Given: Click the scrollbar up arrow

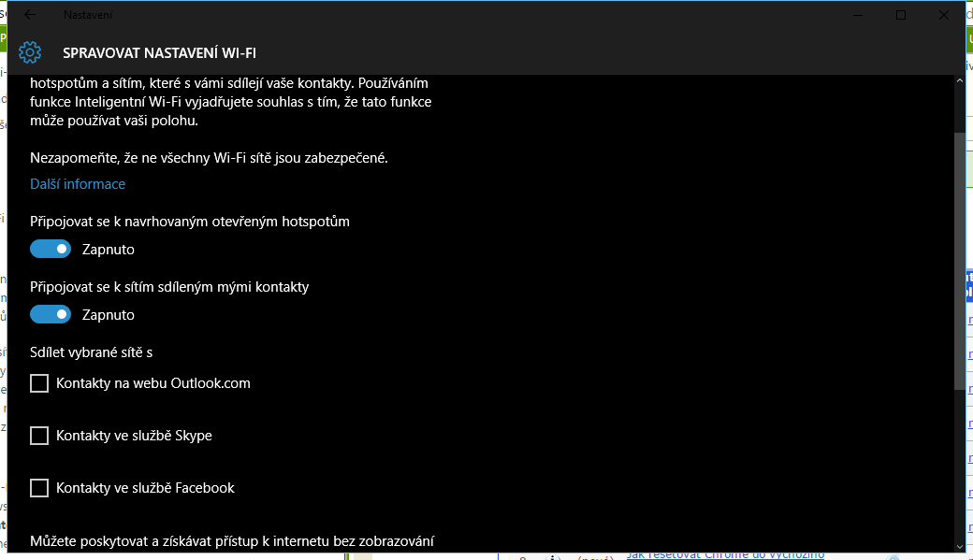Looking at the screenshot, I should tap(959, 82).
